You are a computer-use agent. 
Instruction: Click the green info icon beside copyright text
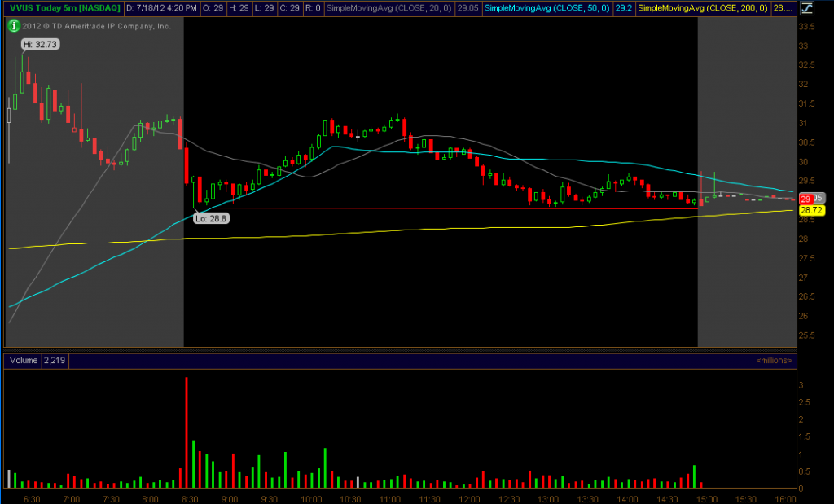(x=14, y=25)
